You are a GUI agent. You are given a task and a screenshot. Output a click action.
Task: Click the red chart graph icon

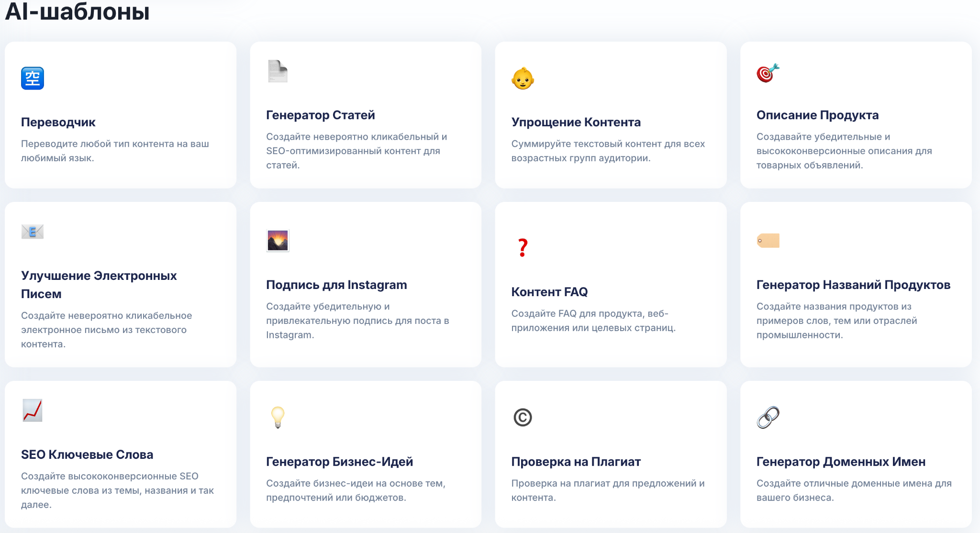pos(33,411)
